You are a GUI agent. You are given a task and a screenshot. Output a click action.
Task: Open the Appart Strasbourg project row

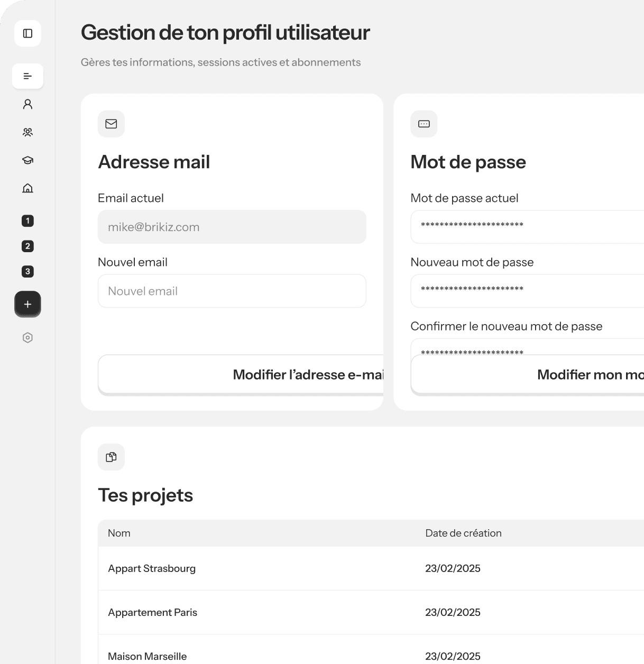[x=152, y=568]
